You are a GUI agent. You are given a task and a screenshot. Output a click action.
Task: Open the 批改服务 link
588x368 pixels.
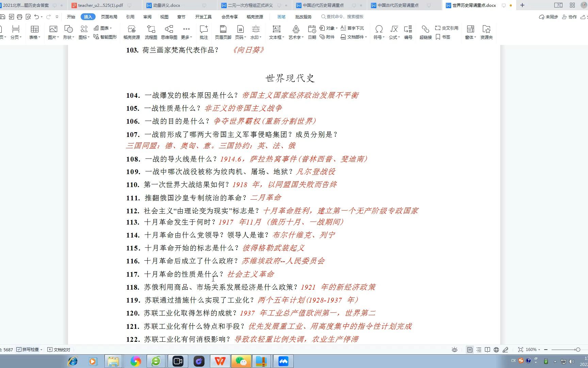tap(303, 17)
